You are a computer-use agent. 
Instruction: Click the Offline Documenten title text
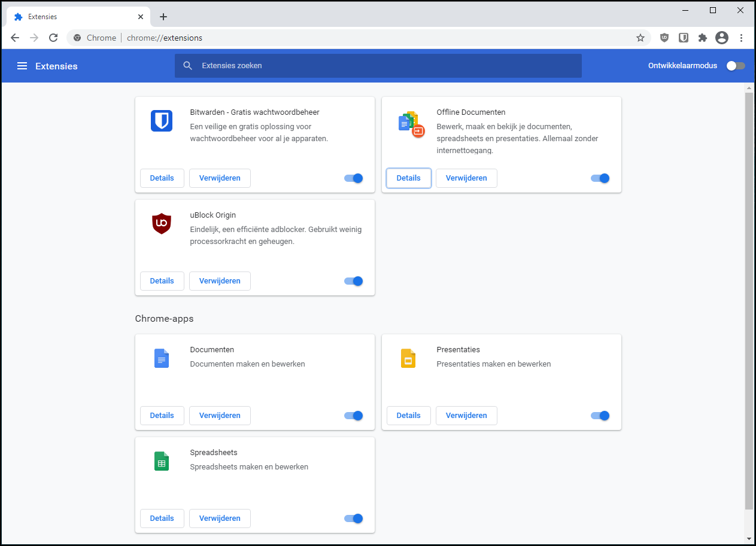pos(471,112)
